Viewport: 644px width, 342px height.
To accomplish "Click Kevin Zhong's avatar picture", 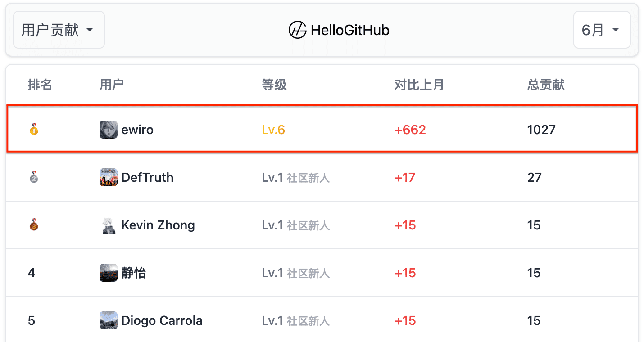I will coord(109,225).
